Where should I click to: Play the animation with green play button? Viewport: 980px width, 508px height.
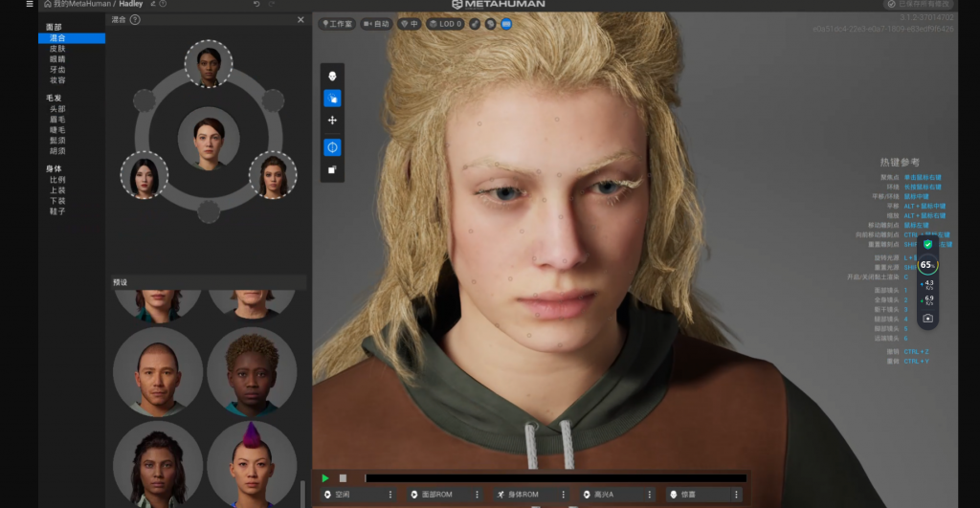[x=325, y=478]
